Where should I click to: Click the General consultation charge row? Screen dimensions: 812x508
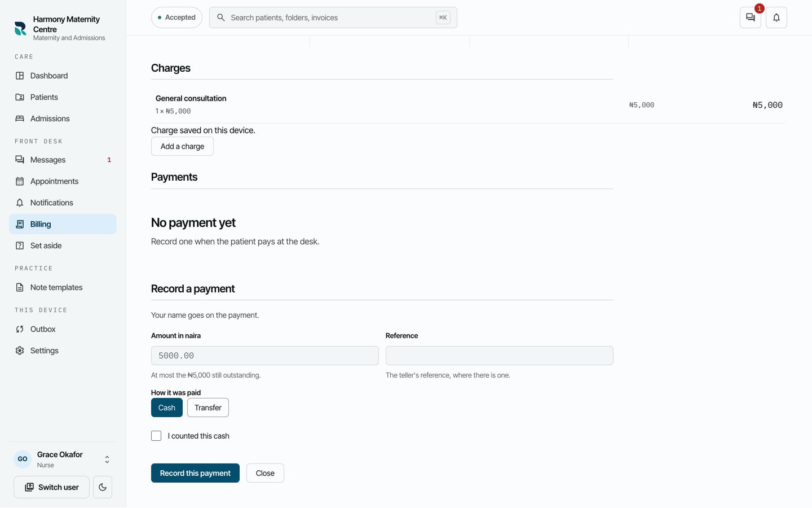pos(469,104)
